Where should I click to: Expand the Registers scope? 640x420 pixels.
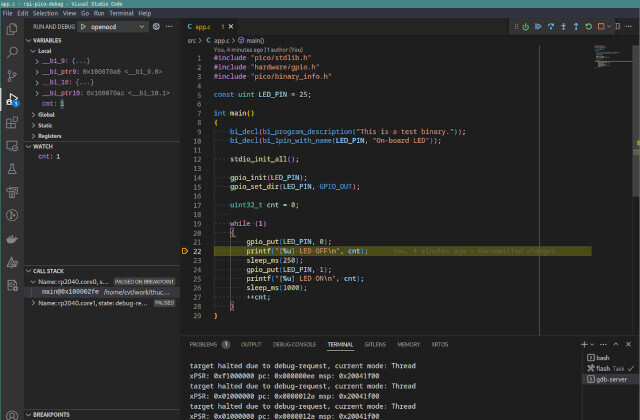pos(33,136)
